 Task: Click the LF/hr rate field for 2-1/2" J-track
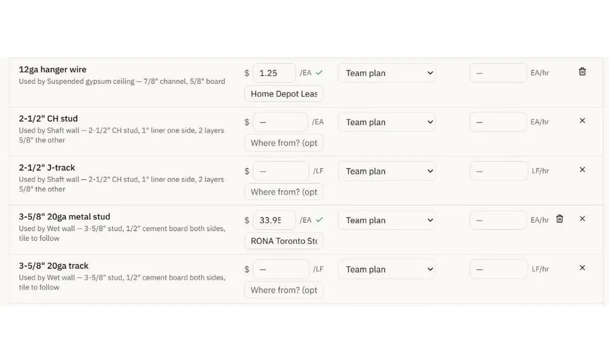coord(499,171)
